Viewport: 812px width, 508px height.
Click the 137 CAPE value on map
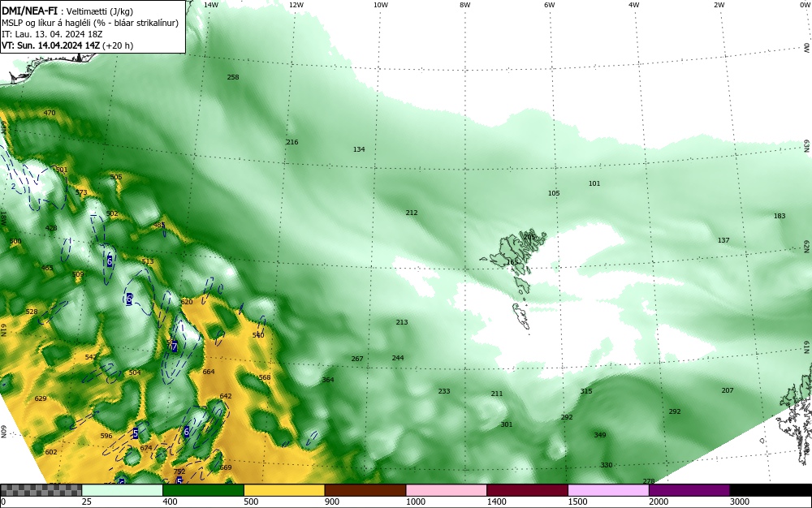click(x=723, y=240)
